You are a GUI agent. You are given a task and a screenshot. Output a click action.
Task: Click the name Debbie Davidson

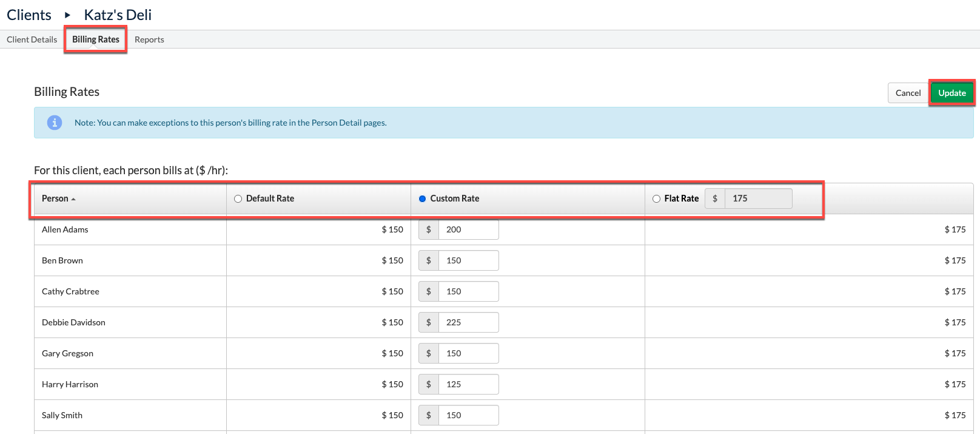73,322
